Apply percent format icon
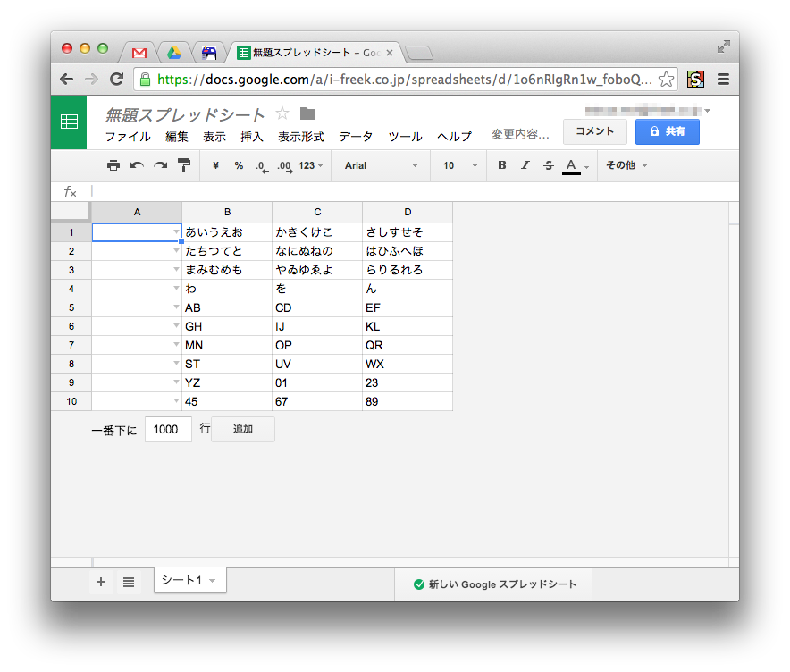 pos(237,165)
